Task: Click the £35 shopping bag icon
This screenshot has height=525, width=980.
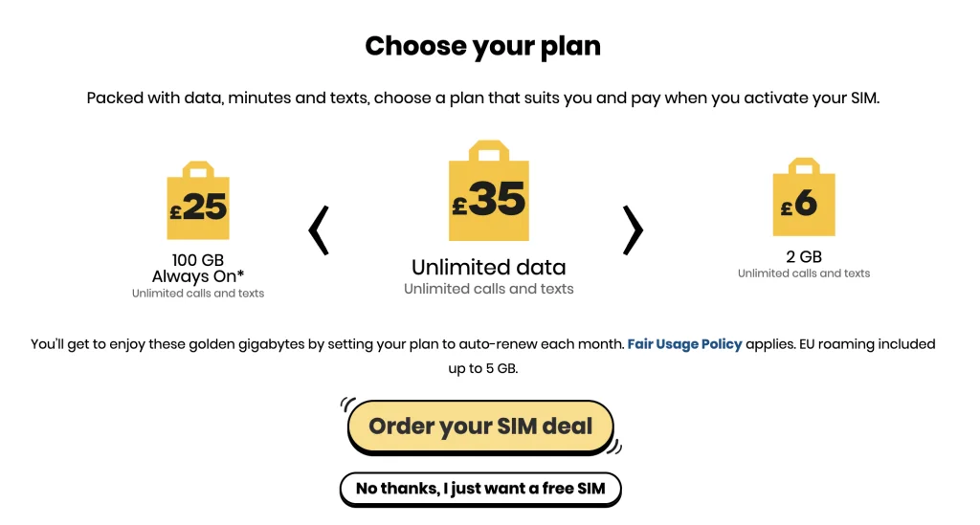Action: pos(488,194)
